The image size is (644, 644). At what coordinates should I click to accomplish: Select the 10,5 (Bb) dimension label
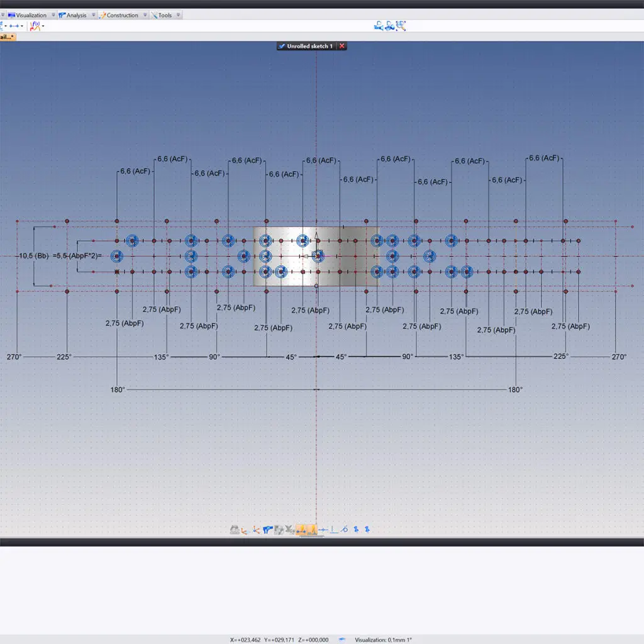[34, 255]
